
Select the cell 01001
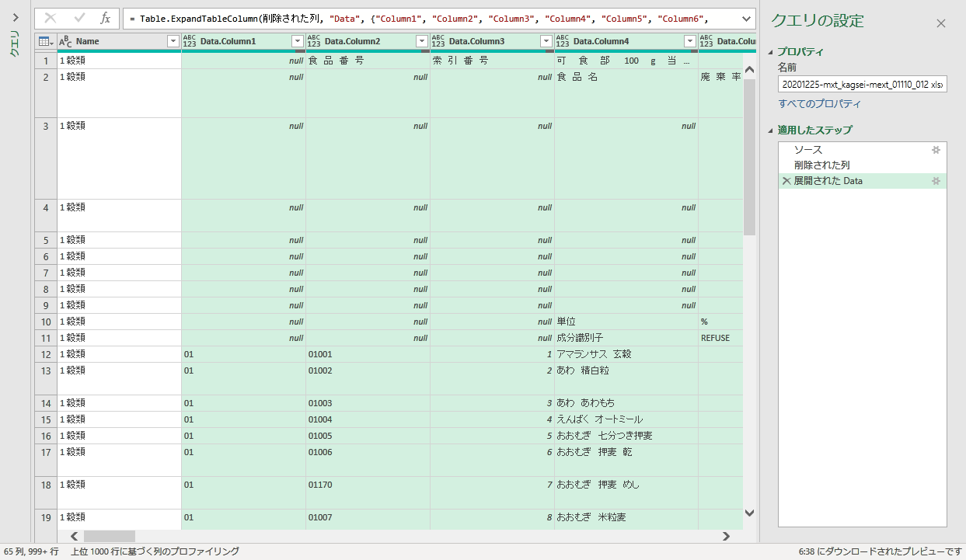(x=368, y=354)
